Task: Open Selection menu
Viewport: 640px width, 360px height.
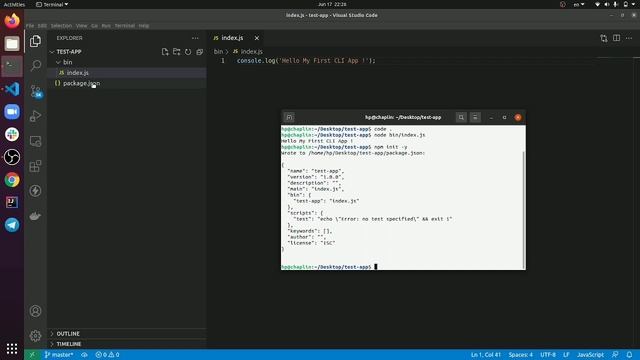Action: (x=61, y=26)
